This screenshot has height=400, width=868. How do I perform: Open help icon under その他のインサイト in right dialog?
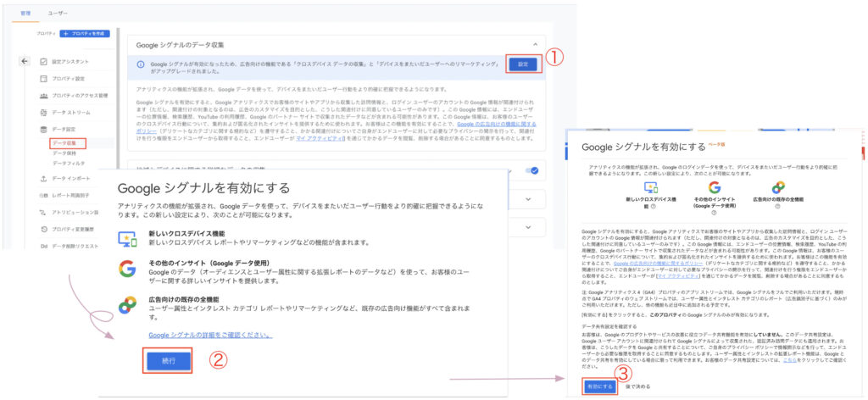tap(714, 211)
